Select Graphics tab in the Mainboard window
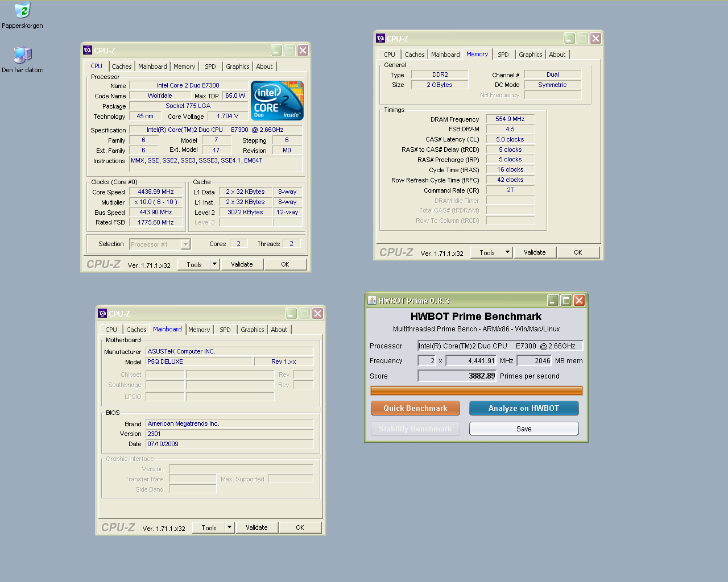The height and width of the screenshot is (582, 728). [253, 330]
